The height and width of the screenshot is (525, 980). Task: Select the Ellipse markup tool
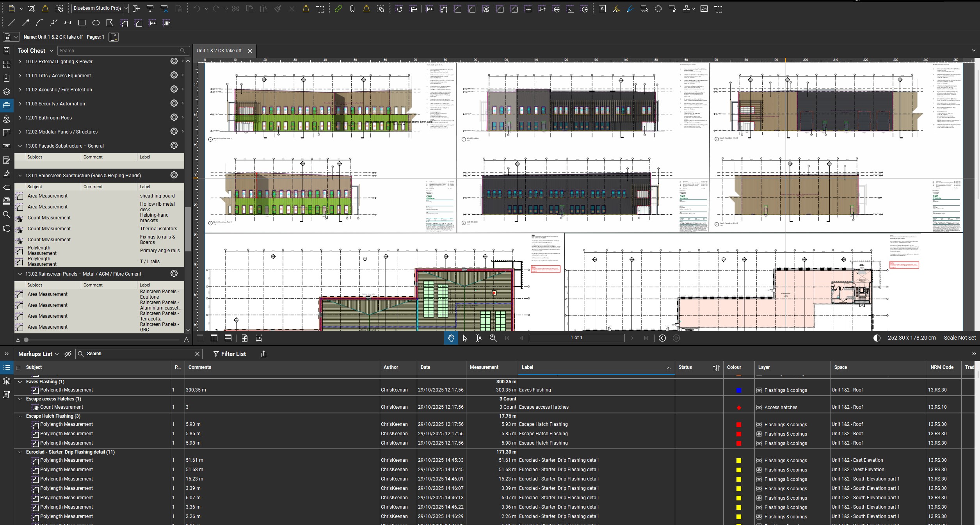[96, 23]
